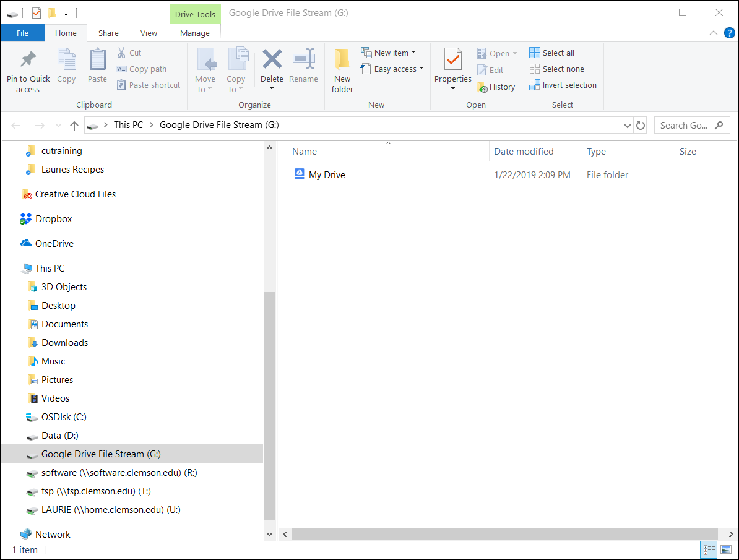
Task: Click Google Drive File Stream (G:) breadcrumb
Action: click(x=219, y=125)
